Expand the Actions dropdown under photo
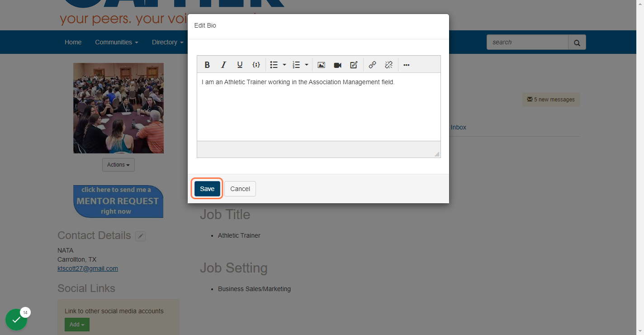Viewport: 644px width, 335px height. [x=118, y=165]
